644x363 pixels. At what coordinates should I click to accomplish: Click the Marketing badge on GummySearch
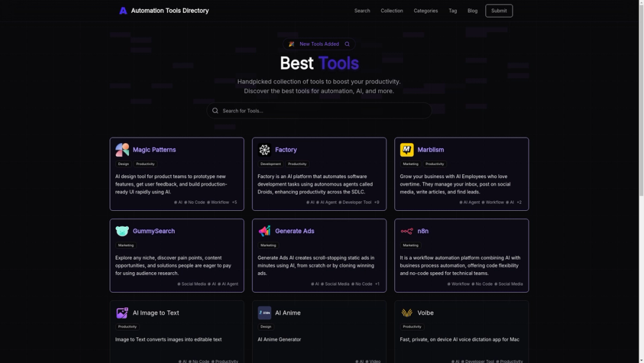126,245
